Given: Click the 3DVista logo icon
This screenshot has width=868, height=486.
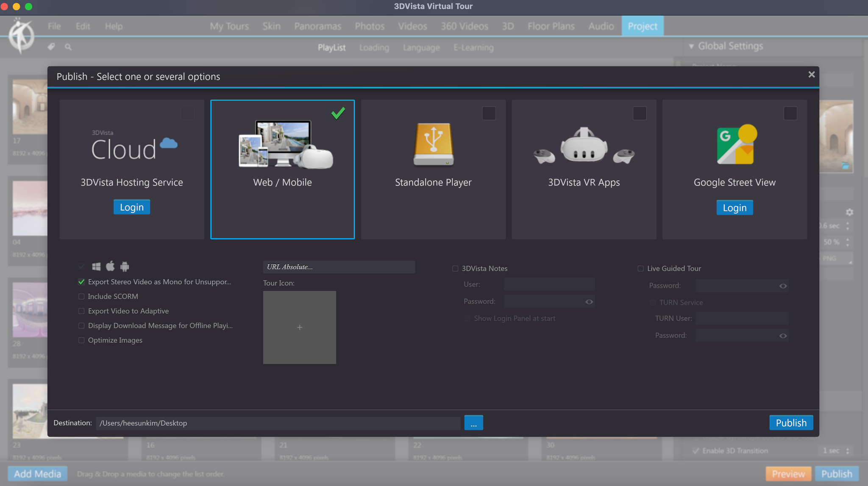Looking at the screenshot, I should pos(21,36).
